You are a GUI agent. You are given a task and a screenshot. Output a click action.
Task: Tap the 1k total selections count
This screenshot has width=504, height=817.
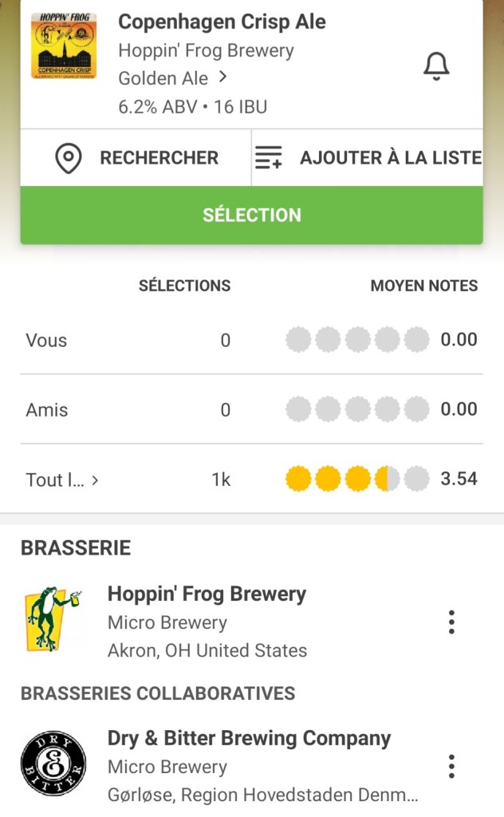click(x=221, y=480)
